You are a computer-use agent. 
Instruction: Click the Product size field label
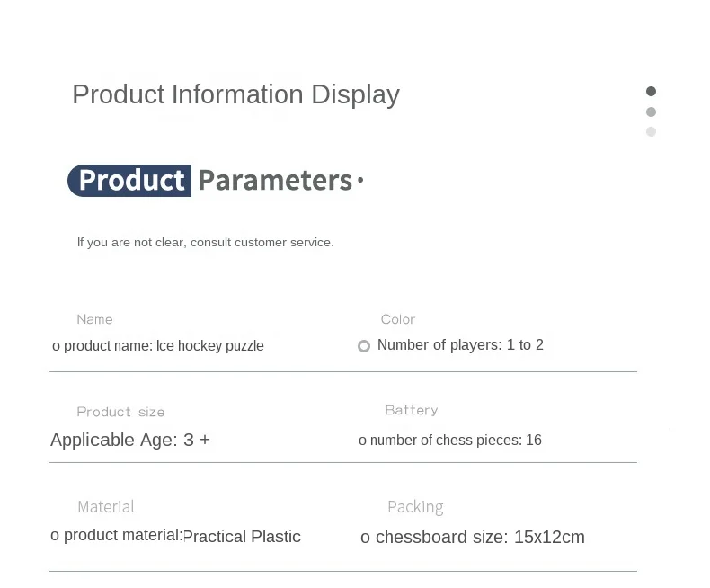pyautogui.click(x=120, y=412)
